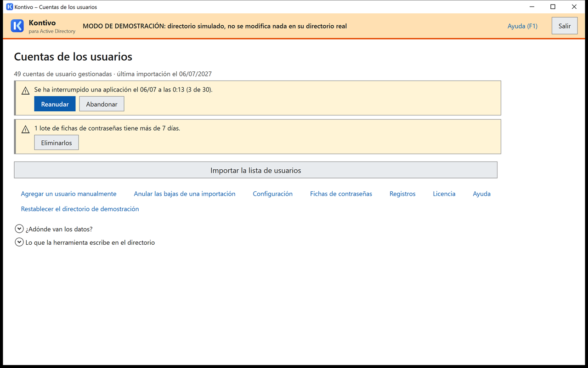
Task: Click the warning icon beside the interrupted application message
Action: coord(26,91)
